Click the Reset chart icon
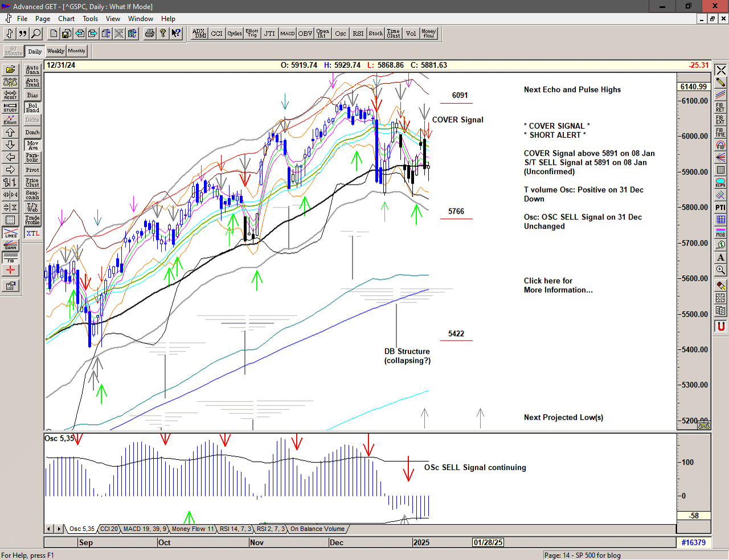The image size is (729, 560). click(x=10, y=95)
